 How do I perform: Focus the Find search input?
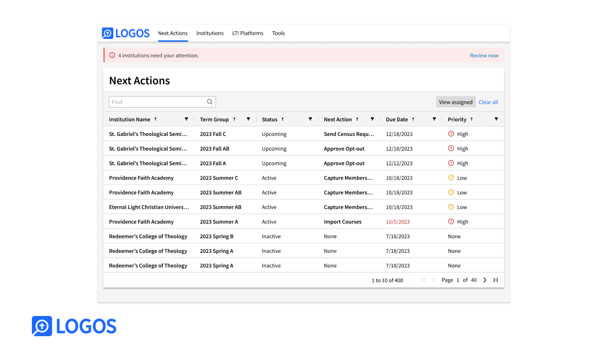tap(162, 102)
